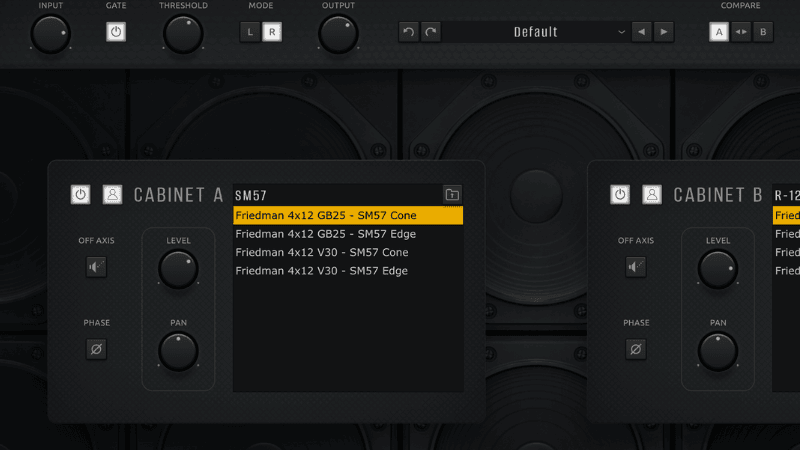Viewport: 800px width, 450px height.
Task: Select Friedman 4x12 GB25 - SM57 Edge
Action: pos(326,234)
